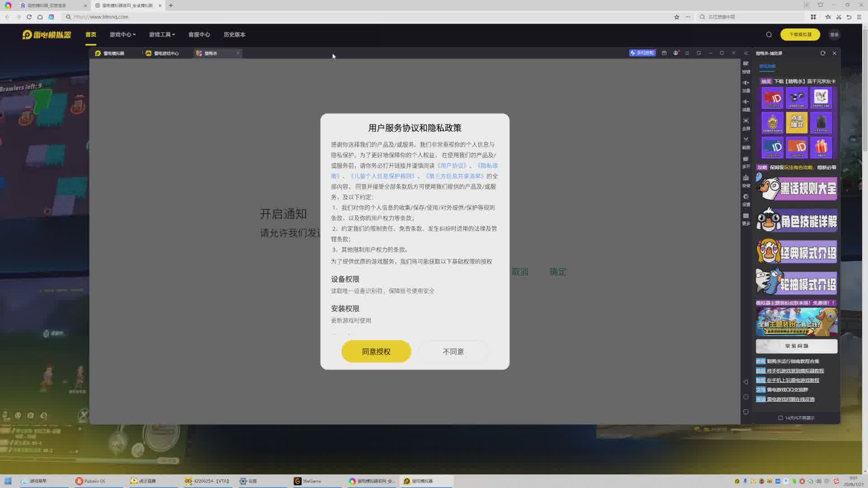Click the 全屏 fullscreen sidebar icon

point(746,124)
